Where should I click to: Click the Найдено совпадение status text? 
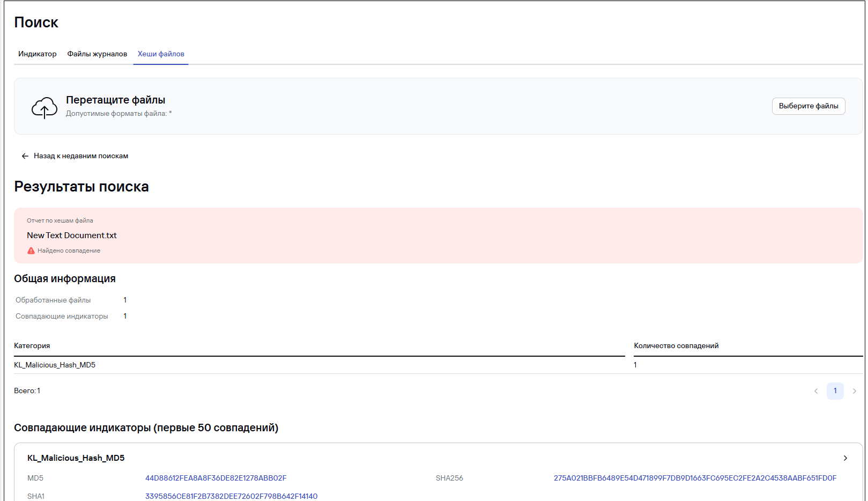[x=69, y=251]
